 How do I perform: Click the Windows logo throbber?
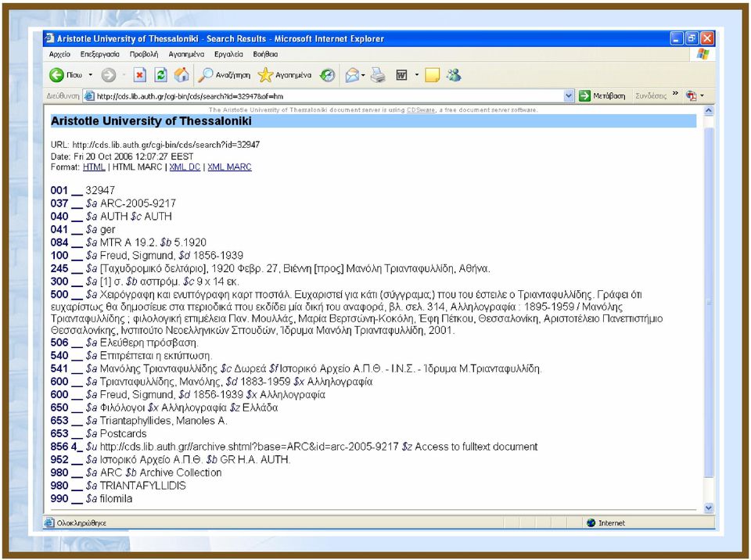[x=702, y=54]
